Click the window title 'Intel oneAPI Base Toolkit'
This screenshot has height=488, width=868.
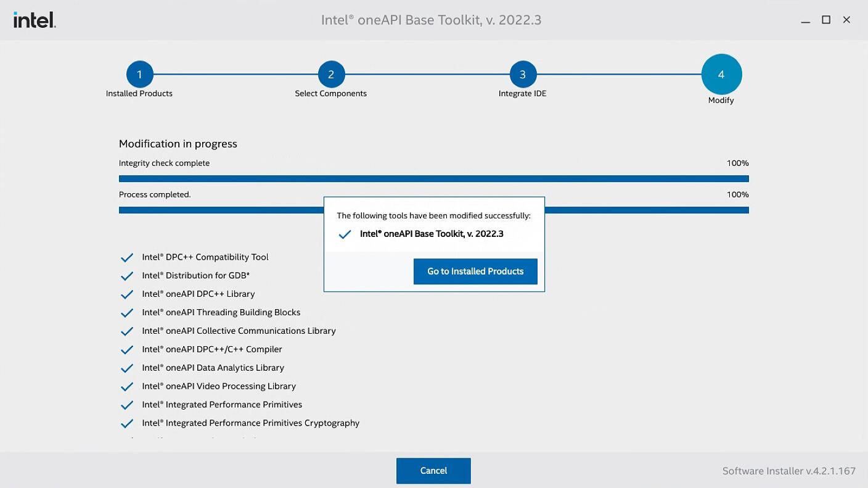[x=432, y=20]
